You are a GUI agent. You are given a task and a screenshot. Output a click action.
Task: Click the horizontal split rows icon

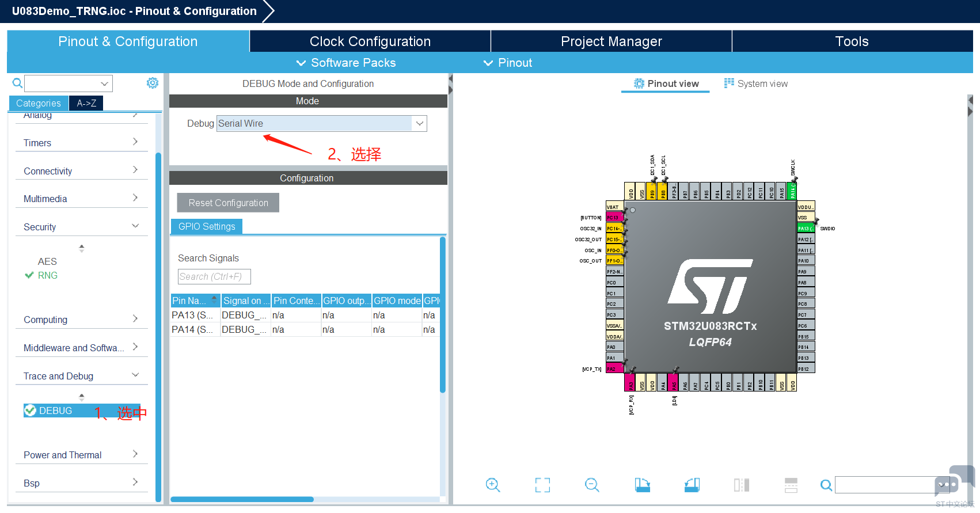(x=791, y=485)
